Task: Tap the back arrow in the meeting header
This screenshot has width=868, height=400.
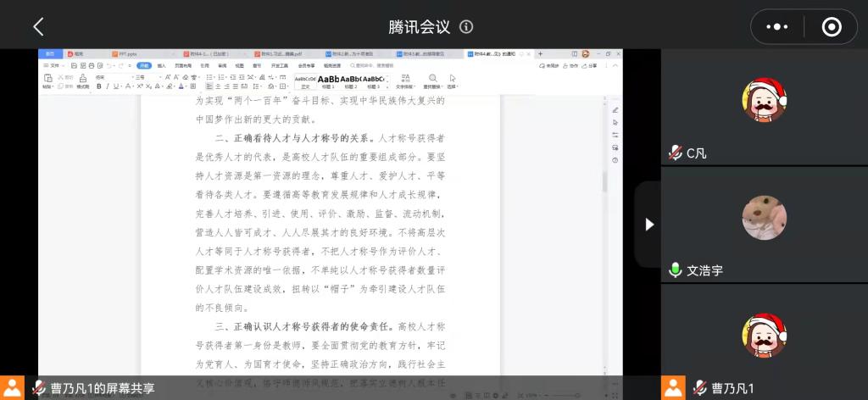Action: (x=38, y=26)
